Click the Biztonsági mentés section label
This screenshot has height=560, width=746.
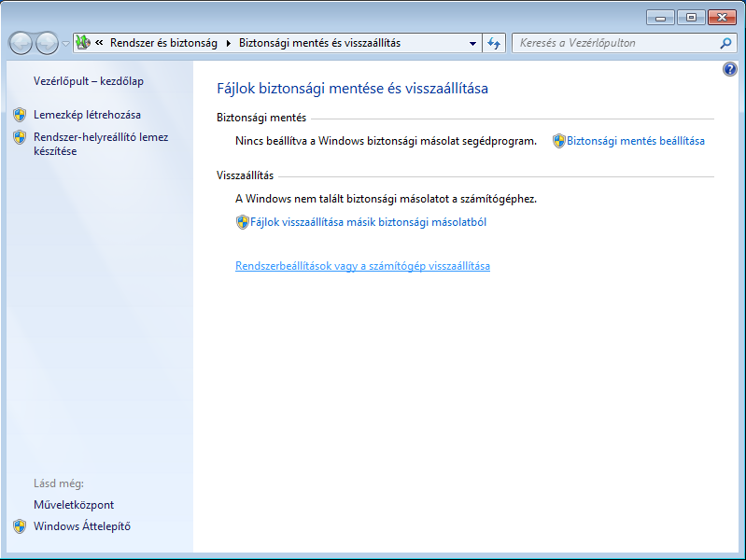(x=261, y=118)
